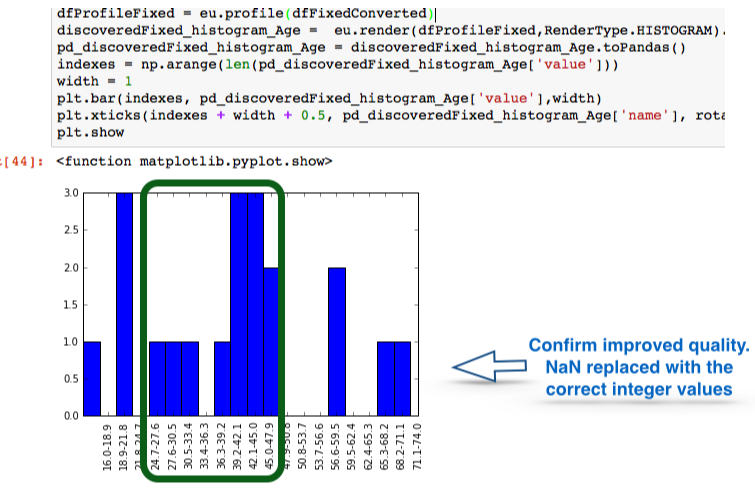
Task: Click the 45.0-47.9 x-axis label
Action: 270,447
